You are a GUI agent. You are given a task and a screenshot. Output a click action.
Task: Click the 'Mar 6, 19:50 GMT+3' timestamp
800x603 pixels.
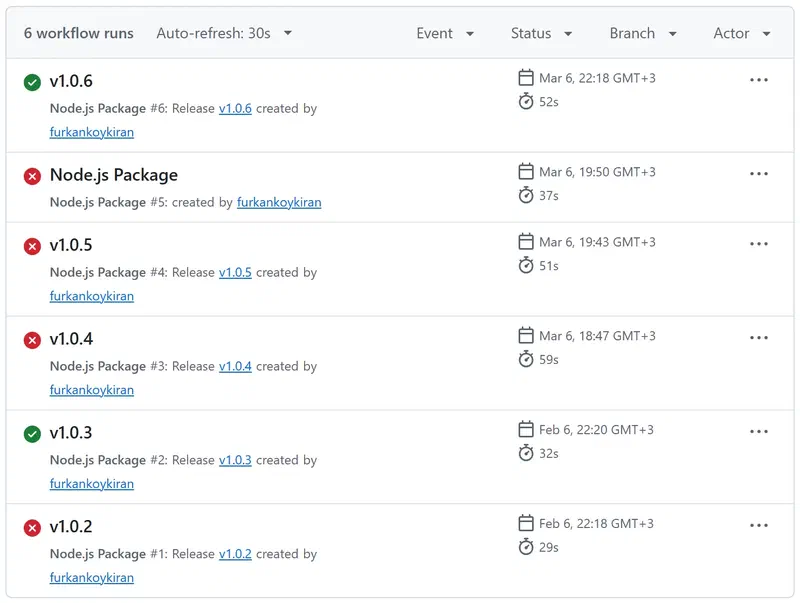click(x=597, y=172)
